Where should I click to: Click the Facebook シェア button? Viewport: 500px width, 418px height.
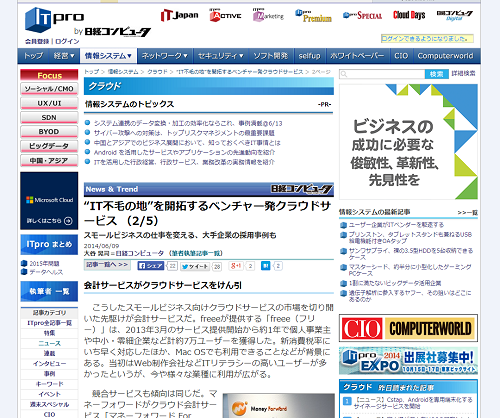tap(151, 266)
